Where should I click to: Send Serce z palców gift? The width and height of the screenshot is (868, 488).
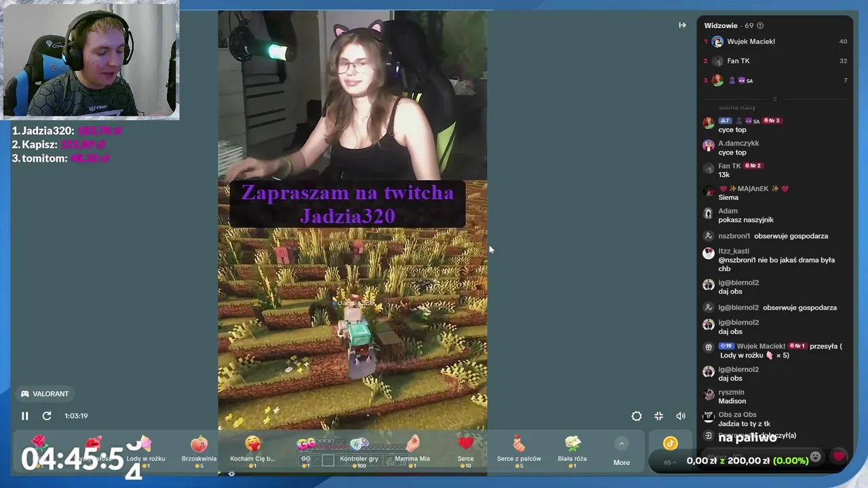(519, 451)
